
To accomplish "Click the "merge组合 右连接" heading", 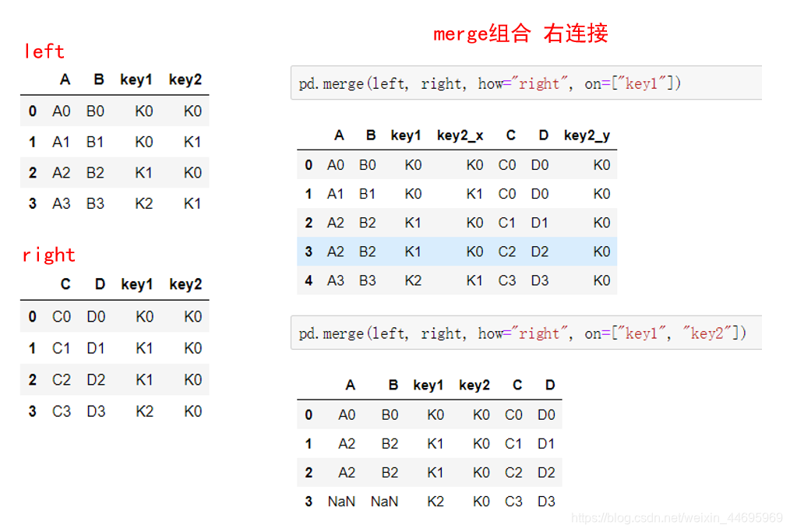I will 520,33.
